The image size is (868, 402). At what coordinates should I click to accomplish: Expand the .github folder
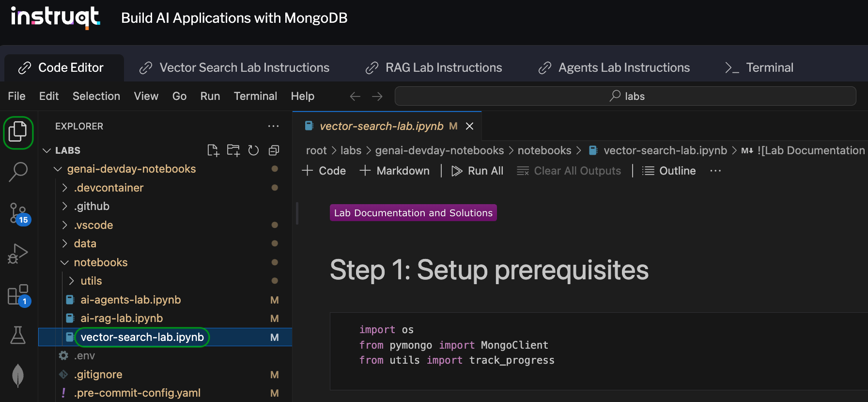[64, 206]
